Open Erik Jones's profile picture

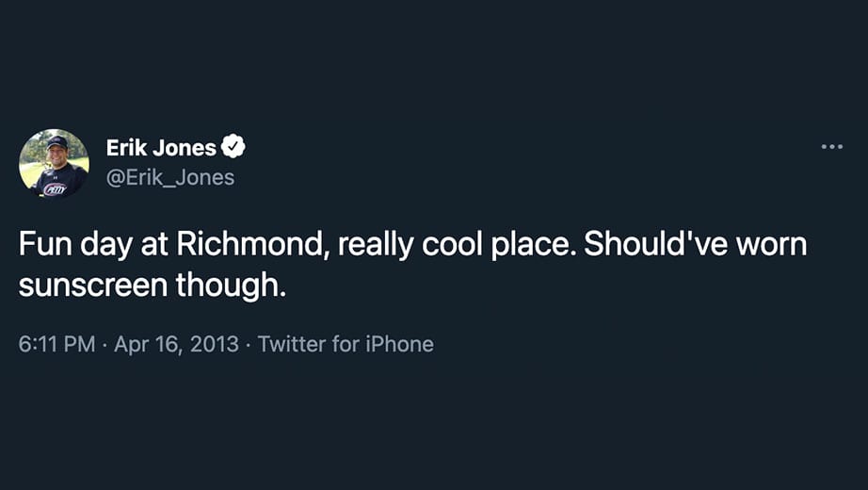(54, 164)
